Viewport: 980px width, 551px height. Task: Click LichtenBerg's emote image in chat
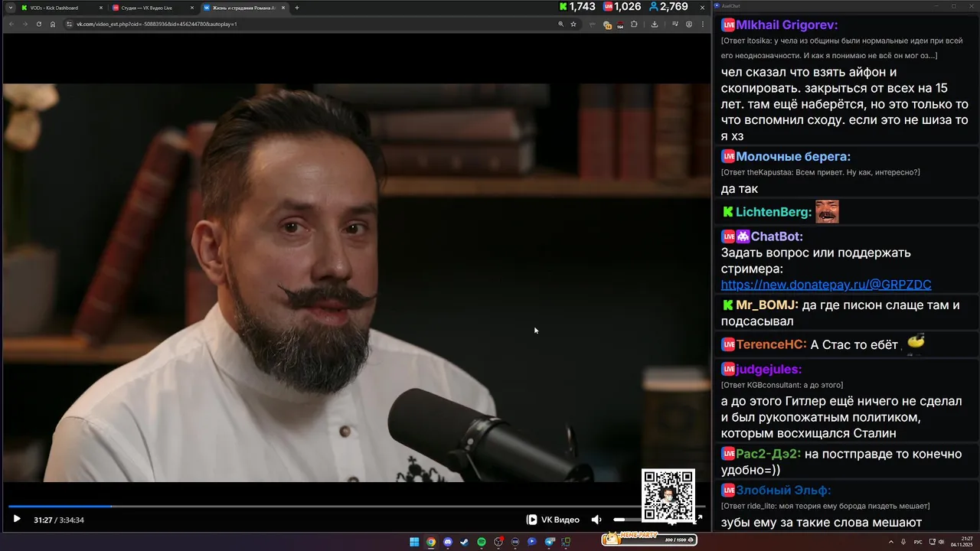[x=827, y=212]
